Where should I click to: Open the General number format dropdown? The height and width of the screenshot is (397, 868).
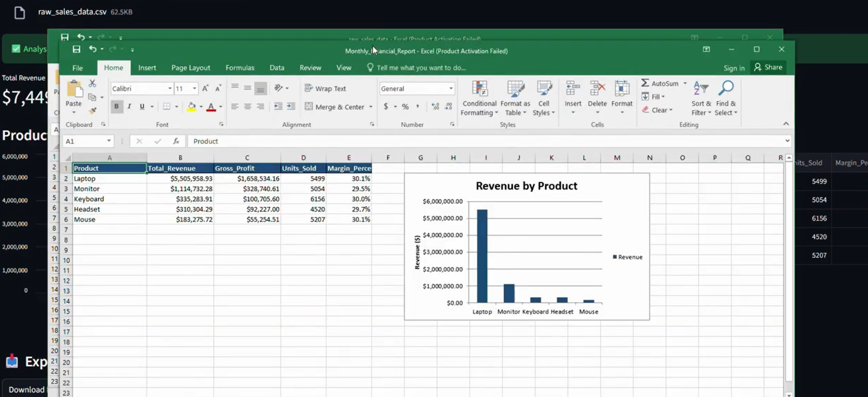pyautogui.click(x=451, y=88)
